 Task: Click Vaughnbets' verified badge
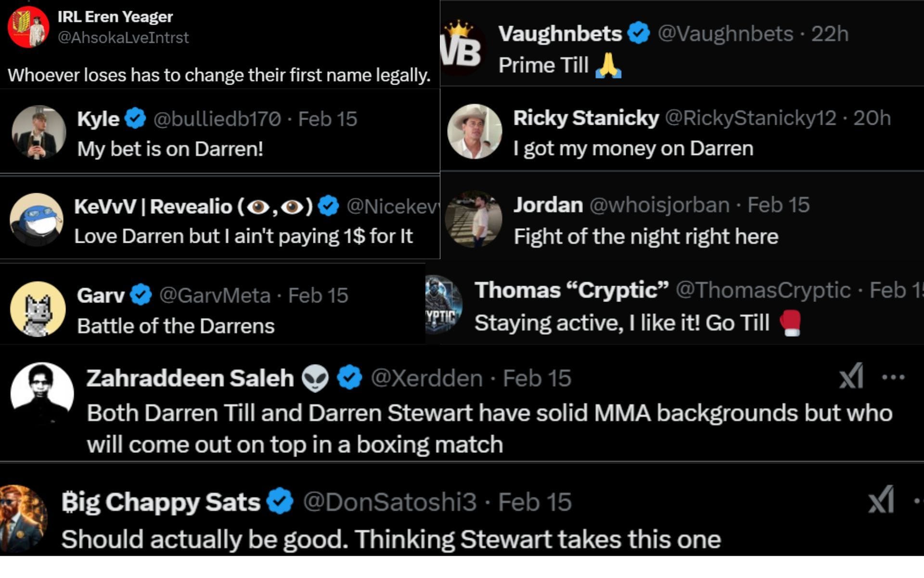(639, 33)
